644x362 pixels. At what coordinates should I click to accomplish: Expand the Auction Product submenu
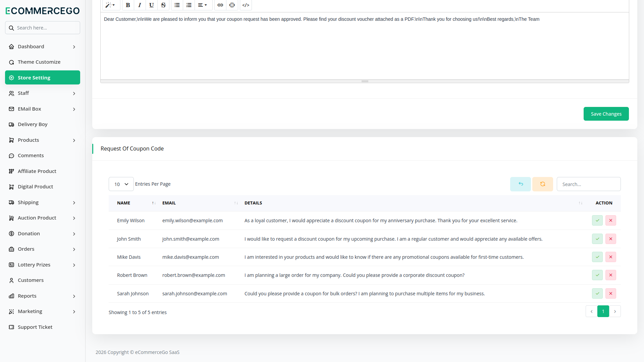(74, 218)
